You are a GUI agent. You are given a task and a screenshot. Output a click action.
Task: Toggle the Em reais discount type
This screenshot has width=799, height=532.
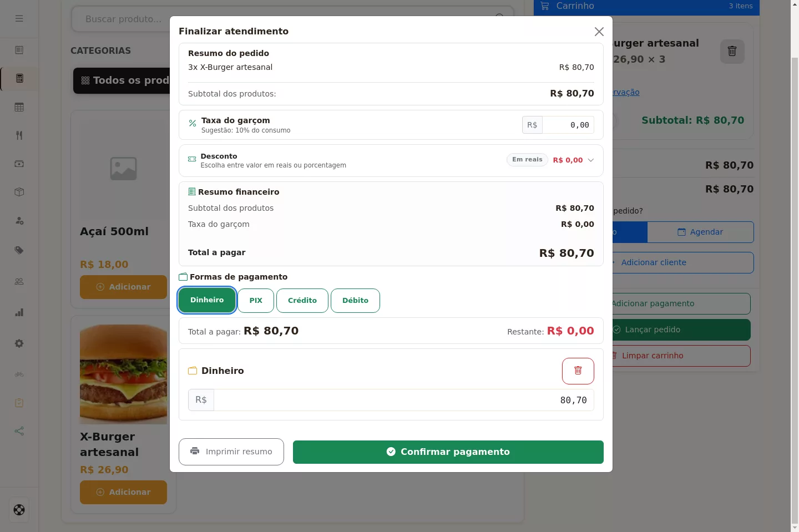pos(527,160)
